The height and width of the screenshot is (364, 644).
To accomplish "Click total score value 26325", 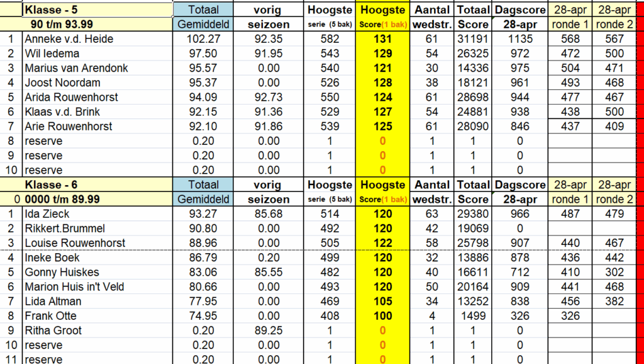I will (x=473, y=54).
